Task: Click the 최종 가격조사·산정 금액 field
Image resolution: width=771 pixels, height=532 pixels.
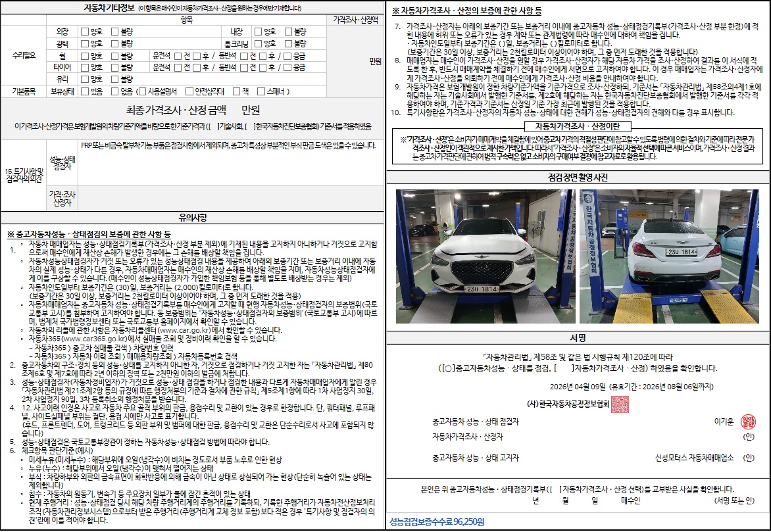Action: [192, 110]
